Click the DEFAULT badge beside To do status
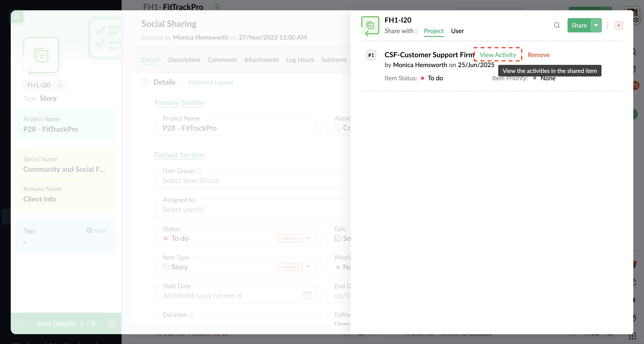The width and height of the screenshot is (644, 344). coord(290,238)
